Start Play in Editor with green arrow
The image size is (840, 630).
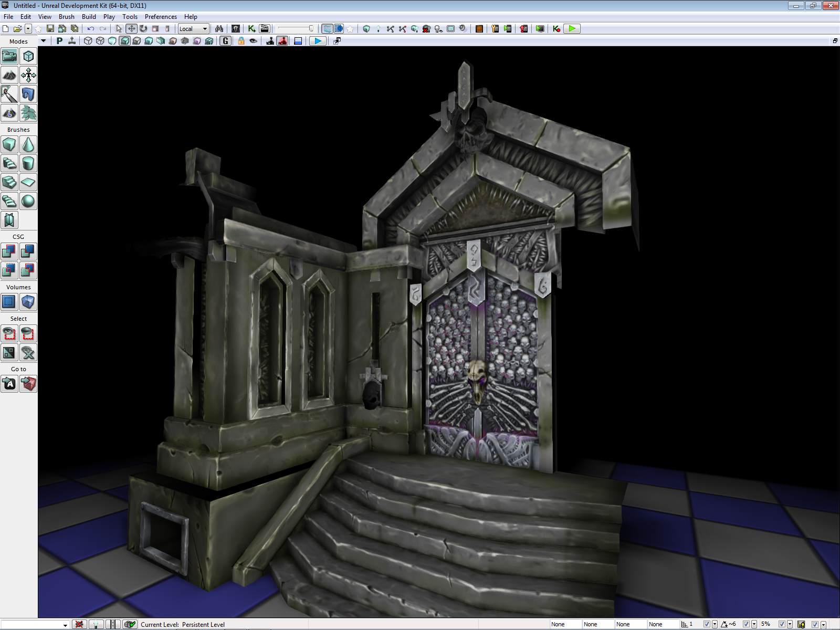pyautogui.click(x=572, y=29)
